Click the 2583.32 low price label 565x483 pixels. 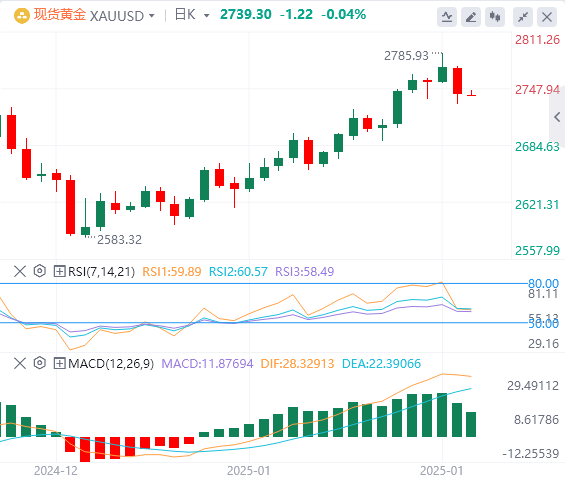119,240
